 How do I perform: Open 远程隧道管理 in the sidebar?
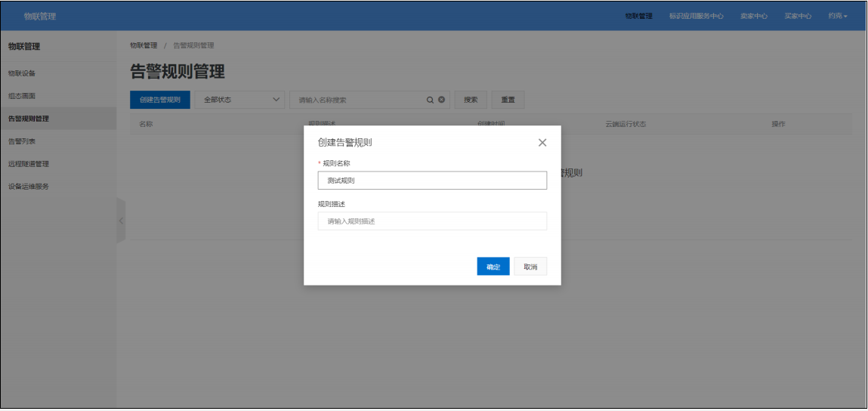29,164
